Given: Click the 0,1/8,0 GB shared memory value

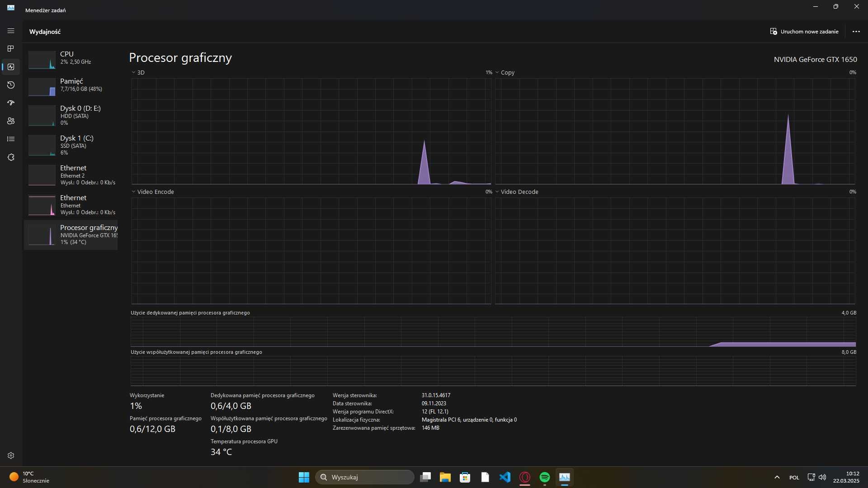Looking at the screenshot, I should (231, 429).
